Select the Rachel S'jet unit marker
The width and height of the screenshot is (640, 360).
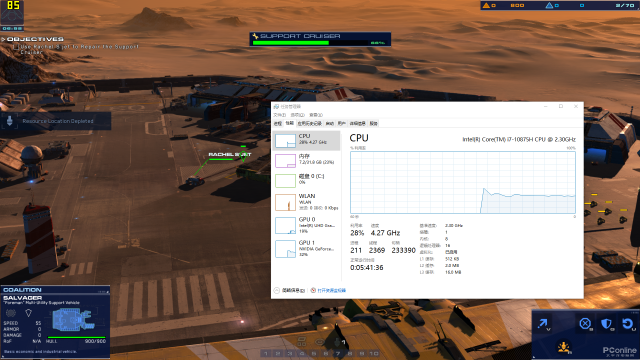(243, 156)
